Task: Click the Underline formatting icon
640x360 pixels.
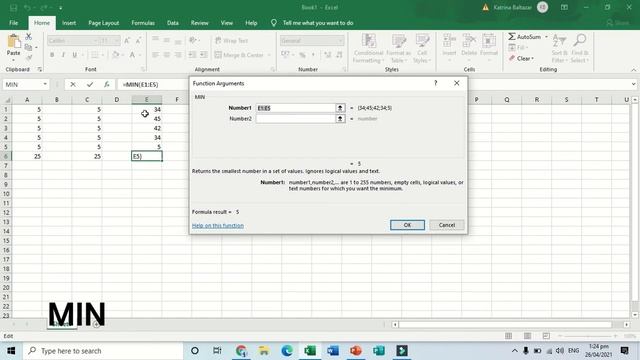Action: pyautogui.click(x=74, y=55)
